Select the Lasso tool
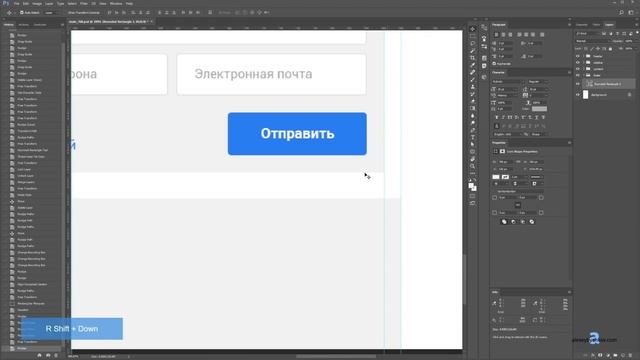This screenshot has width=640, height=360. (472, 43)
